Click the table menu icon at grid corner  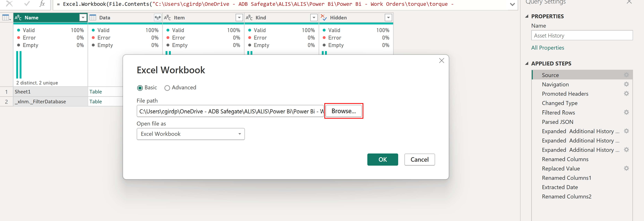point(6,18)
